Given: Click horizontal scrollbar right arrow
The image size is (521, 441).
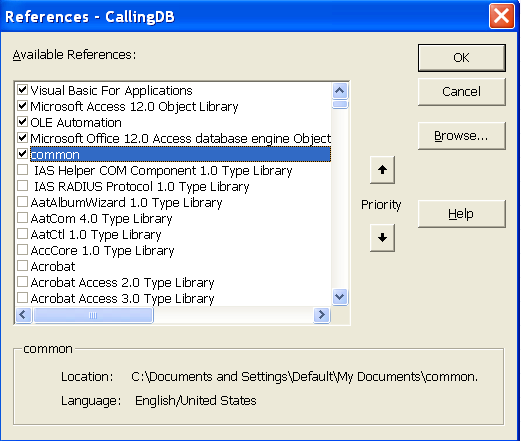Looking at the screenshot, I should [x=322, y=315].
